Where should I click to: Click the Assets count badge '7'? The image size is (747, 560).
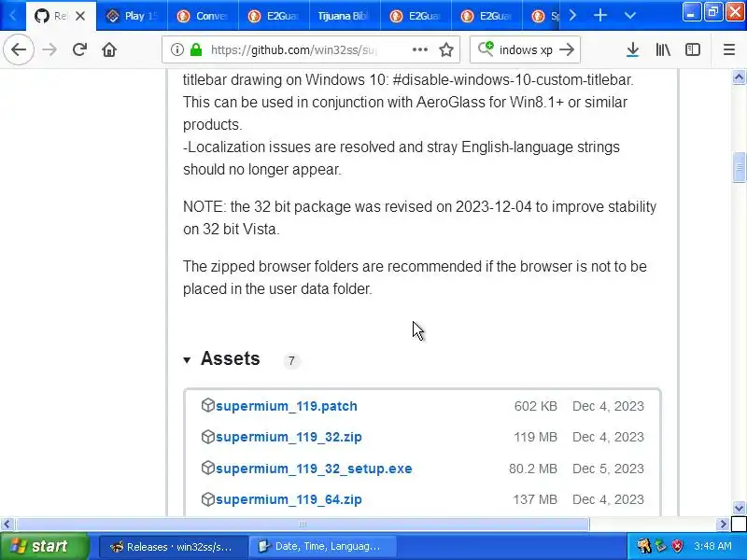[291, 361]
